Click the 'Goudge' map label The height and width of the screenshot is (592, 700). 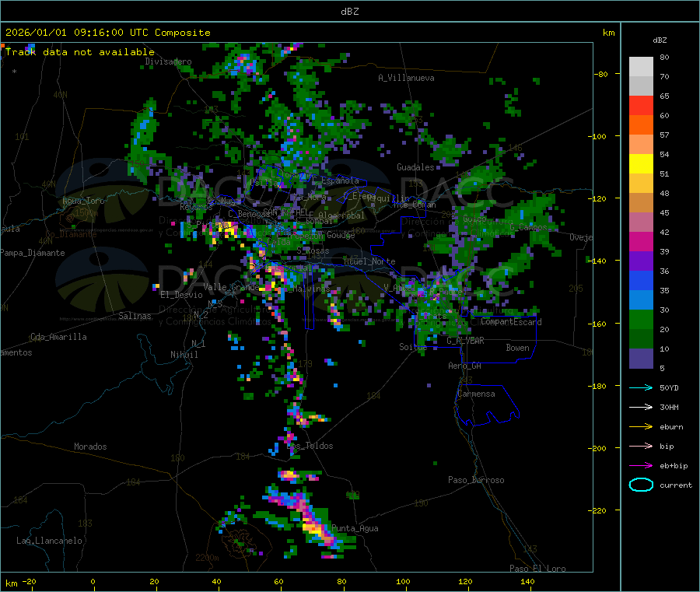click(x=341, y=235)
